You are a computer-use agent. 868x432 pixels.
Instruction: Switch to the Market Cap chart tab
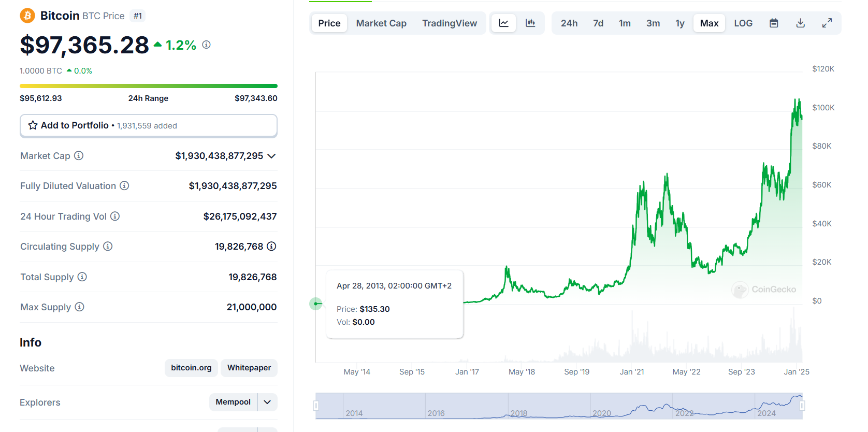pos(381,23)
